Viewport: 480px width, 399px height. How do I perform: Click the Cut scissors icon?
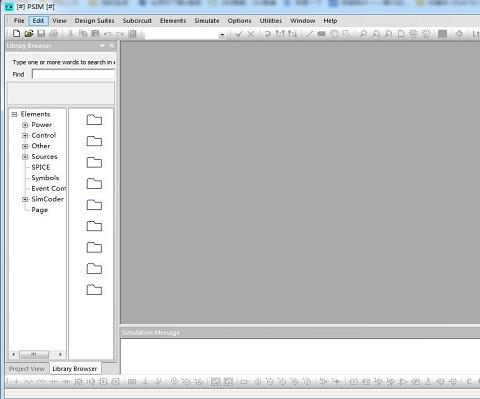(70, 33)
